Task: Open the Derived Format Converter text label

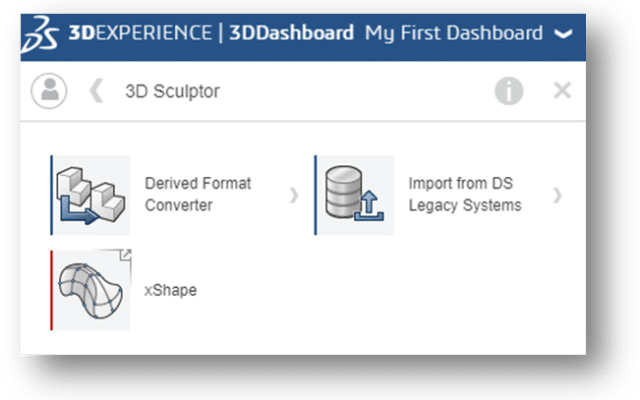Action: point(198,195)
